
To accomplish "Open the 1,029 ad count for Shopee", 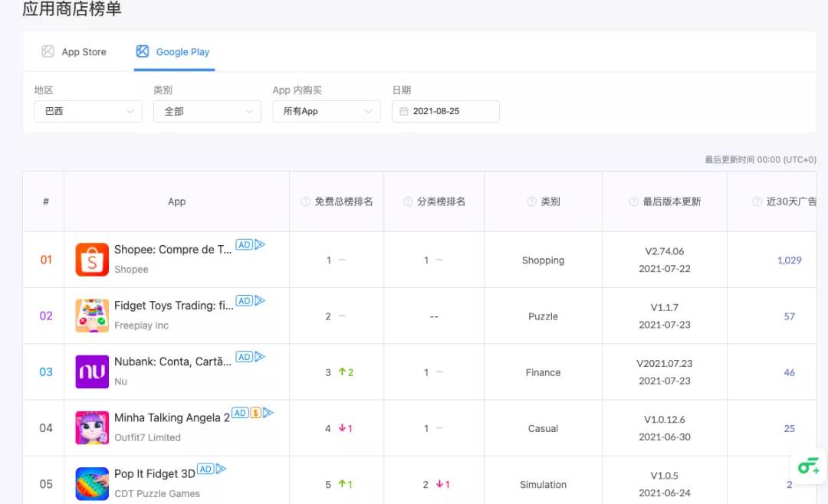I will tap(790, 260).
